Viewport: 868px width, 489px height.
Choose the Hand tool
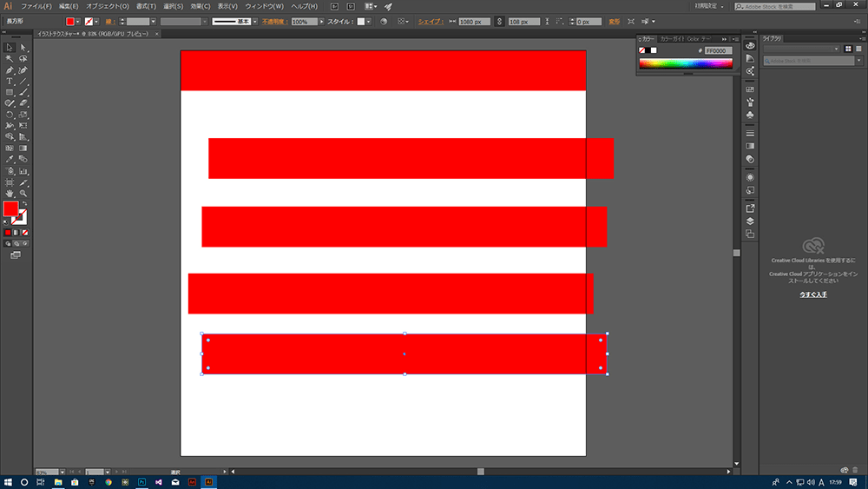[x=10, y=194]
